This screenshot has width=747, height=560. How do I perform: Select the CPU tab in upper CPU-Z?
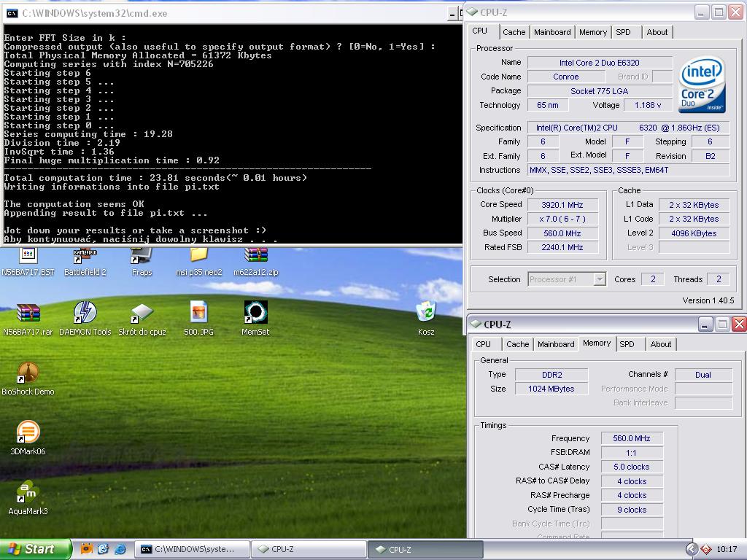tap(480, 31)
